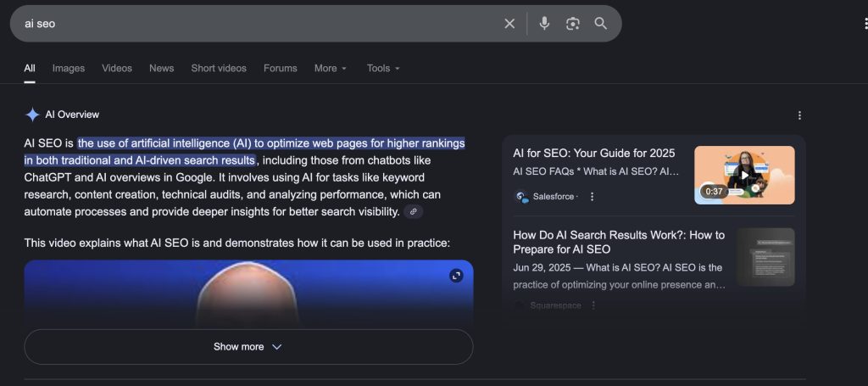This screenshot has height=386, width=868.
Task: Play the Salesforce video thumbnail
Action: point(744,175)
